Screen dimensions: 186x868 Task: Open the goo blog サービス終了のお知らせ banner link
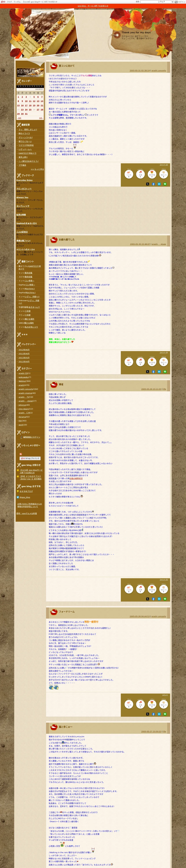click(93, 6)
